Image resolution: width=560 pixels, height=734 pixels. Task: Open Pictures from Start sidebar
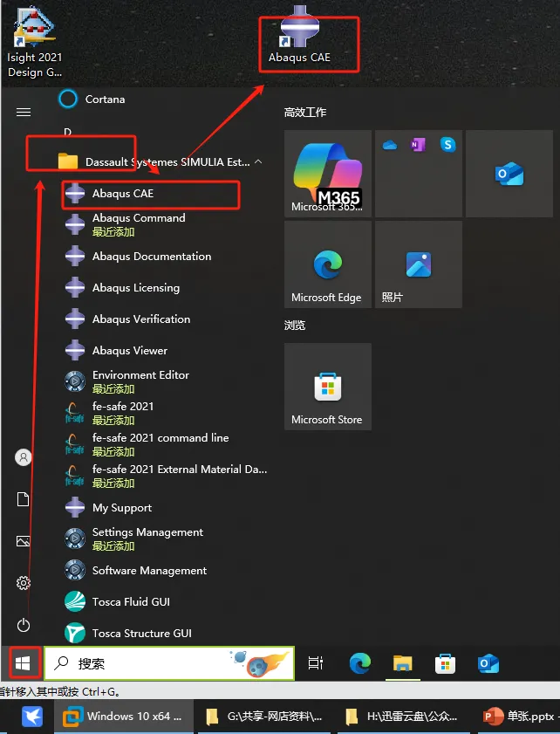[24, 541]
